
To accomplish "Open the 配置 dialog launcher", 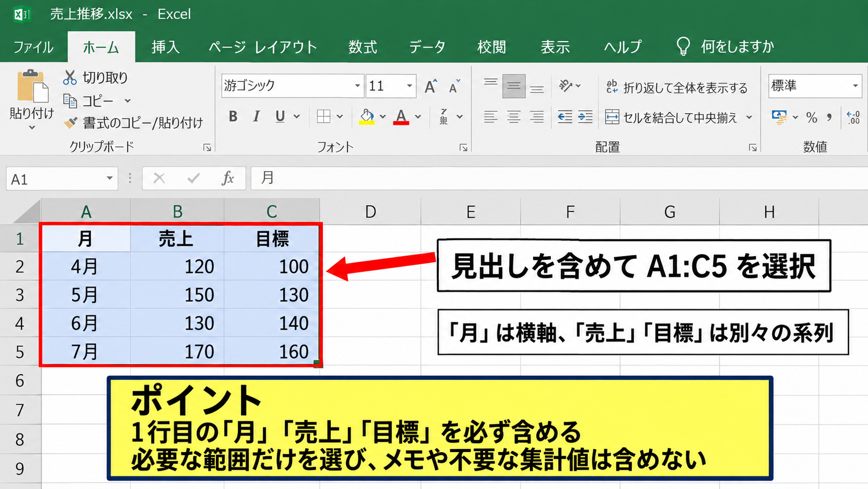I will click(x=753, y=148).
